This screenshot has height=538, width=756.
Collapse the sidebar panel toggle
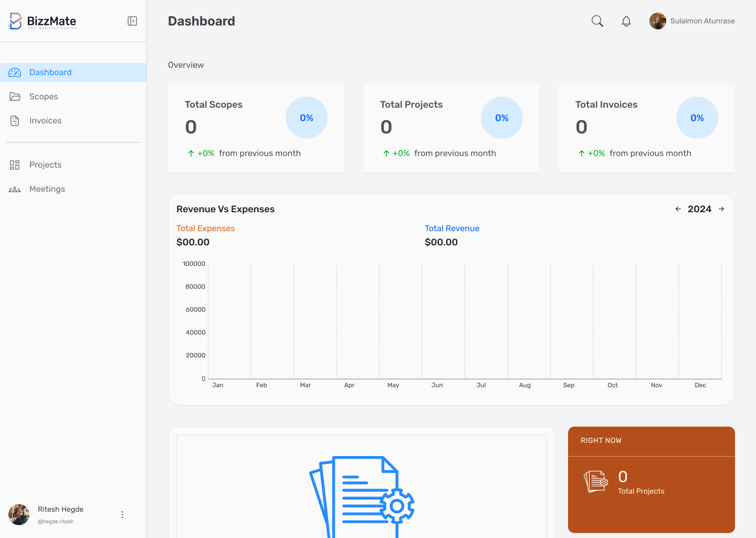(132, 21)
